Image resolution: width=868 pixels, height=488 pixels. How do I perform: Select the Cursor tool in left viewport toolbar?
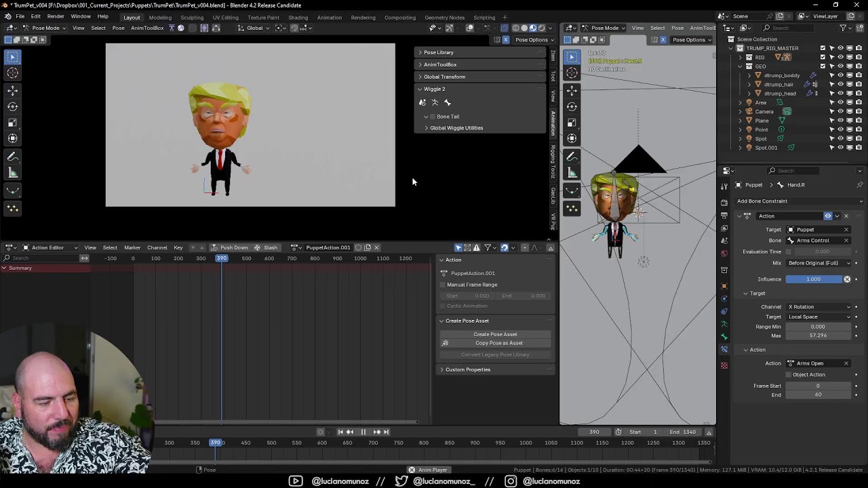tap(13, 73)
